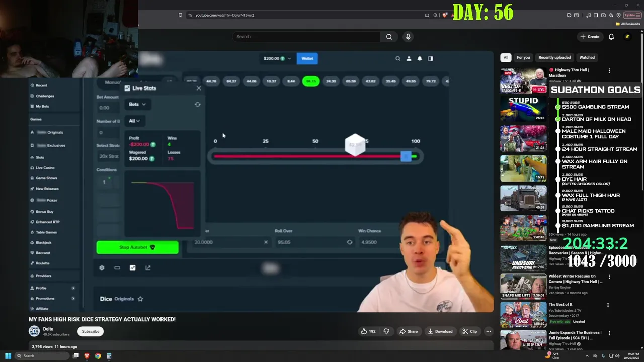Open the Update menu button
The height and width of the screenshot is (362, 644).
click(632, 15)
